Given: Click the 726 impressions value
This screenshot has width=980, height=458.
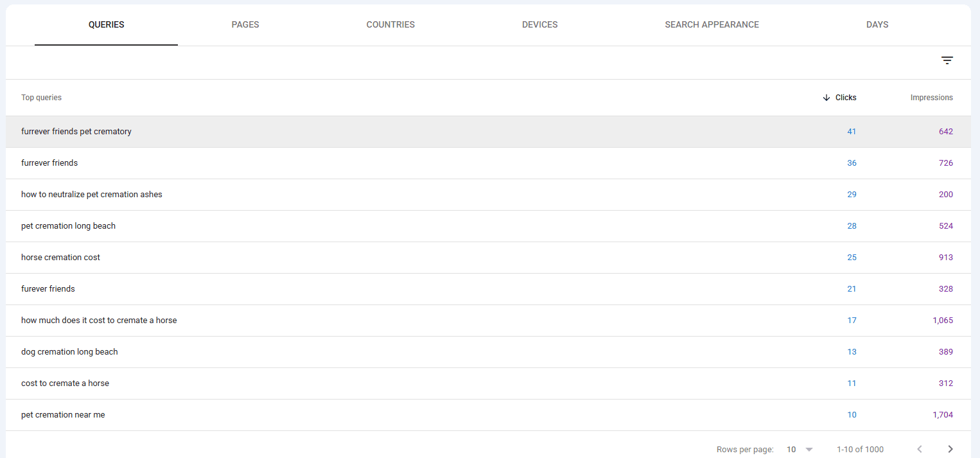Looking at the screenshot, I should tap(946, 163).
